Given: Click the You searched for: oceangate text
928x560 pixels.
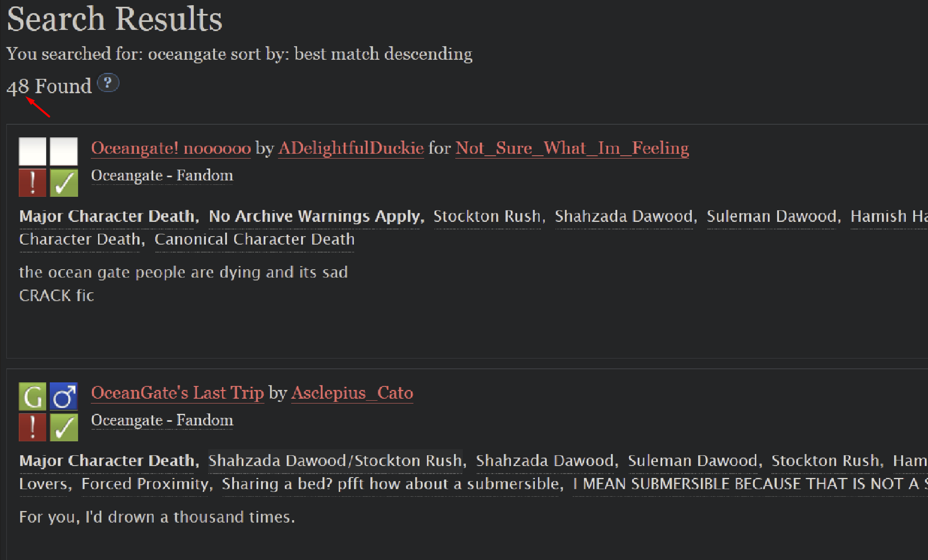Looking at the screenshot, I should (x=239, y=54).
